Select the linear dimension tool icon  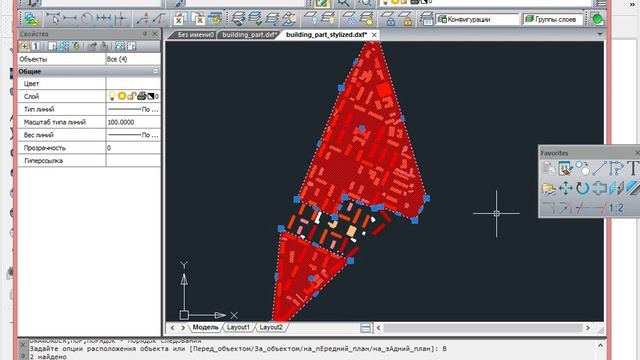coord(70,18)
